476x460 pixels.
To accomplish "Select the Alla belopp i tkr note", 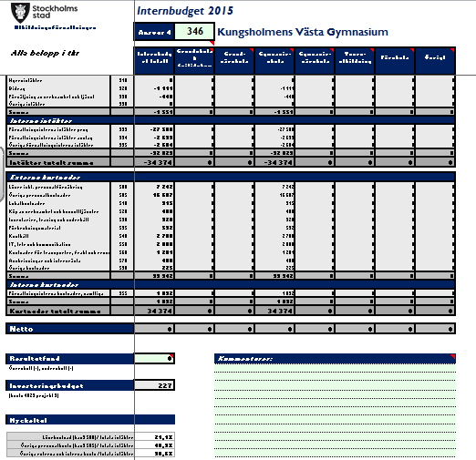I will point(45,53).
